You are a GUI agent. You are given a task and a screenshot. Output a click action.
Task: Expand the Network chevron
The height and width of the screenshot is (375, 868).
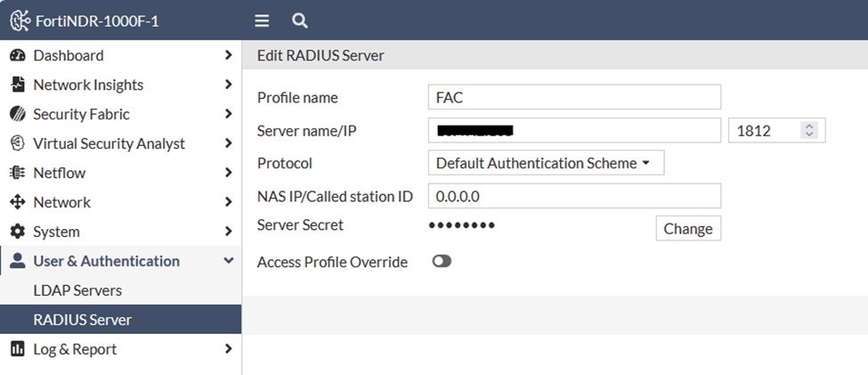[228, 202]
